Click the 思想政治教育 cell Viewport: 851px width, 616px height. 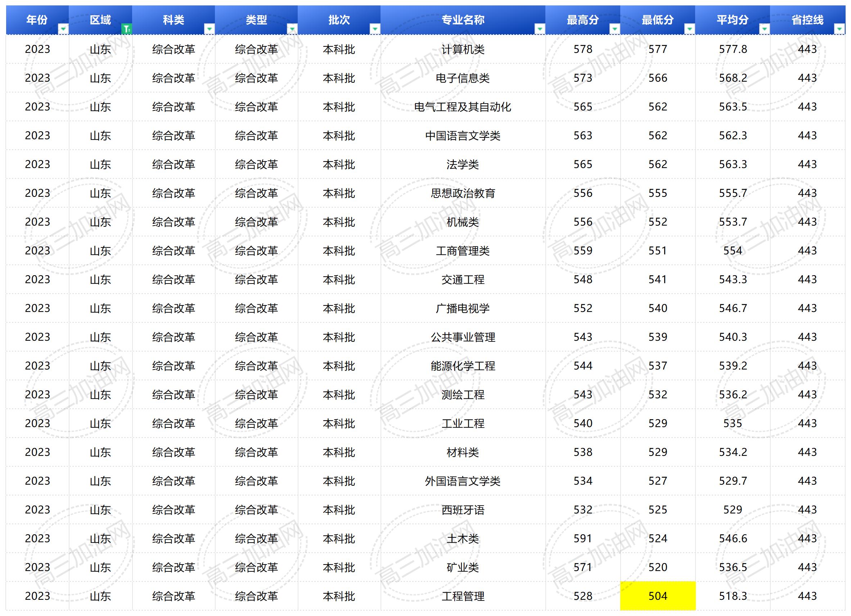click(x=463, y=193)
